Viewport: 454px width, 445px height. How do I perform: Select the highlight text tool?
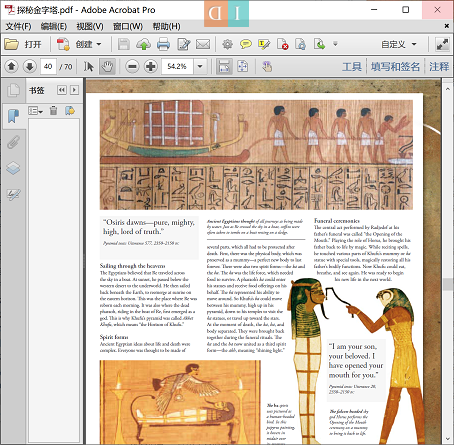pos(264,44)
